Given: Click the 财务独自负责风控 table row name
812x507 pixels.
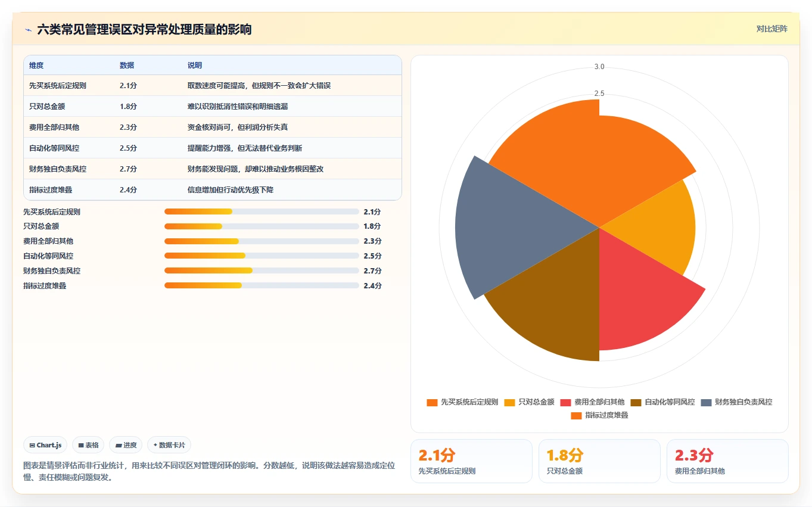Looking at the screenshot, I should [58, 169].
